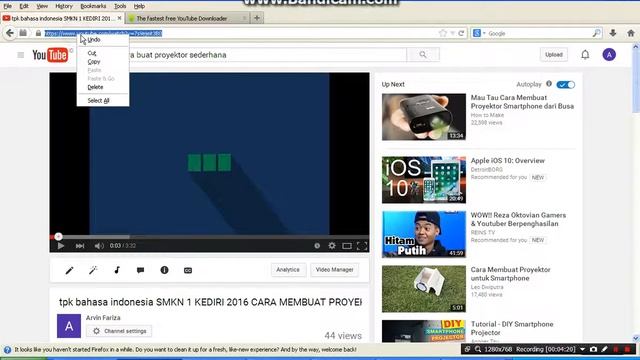Open the Tools menu
This screenshot has height=360, width=640.
pyautogui.click(x=120, y=6)
